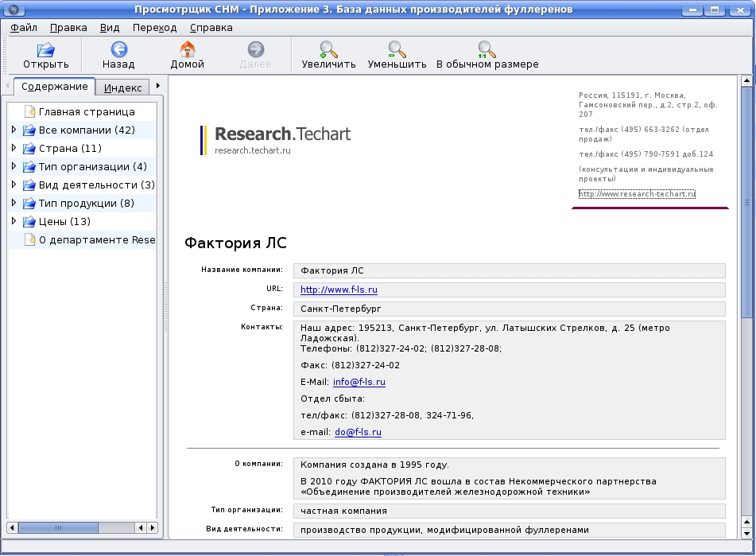Open the http://www.f-ls.ru link
Viewport: 756px width, 556px height.
(339, 290)
